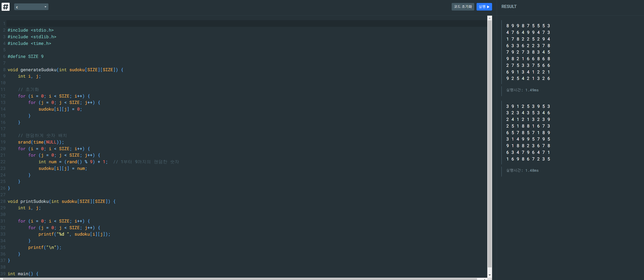Click the generateSudoku function name
This screenshot has width=644, height=280.
click(x=38, y=70)
